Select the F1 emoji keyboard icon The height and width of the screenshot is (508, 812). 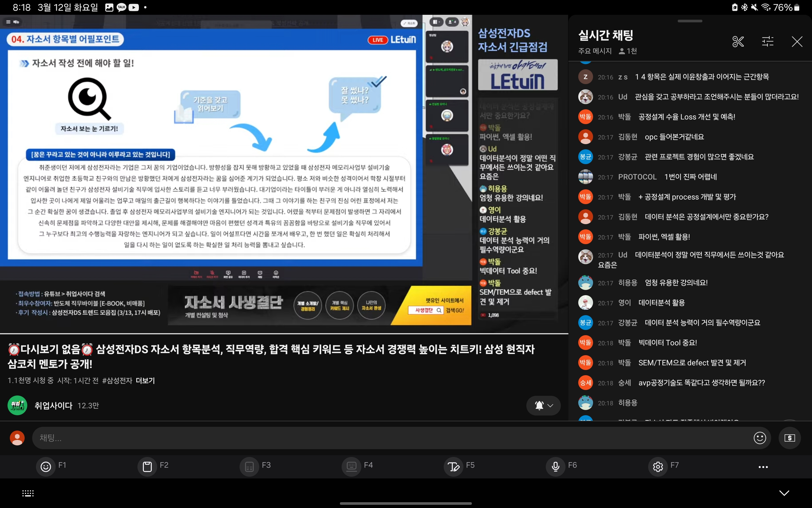[x=46, y=466]
